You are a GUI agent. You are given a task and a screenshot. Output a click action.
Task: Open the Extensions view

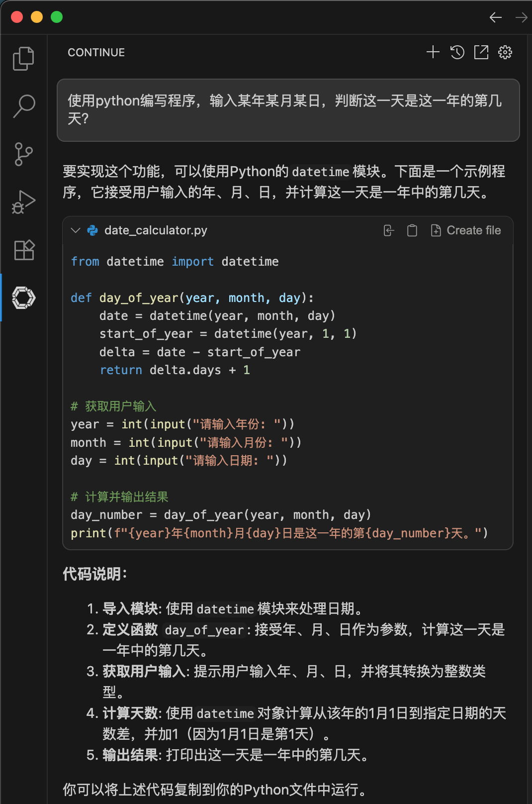(23, 250)
